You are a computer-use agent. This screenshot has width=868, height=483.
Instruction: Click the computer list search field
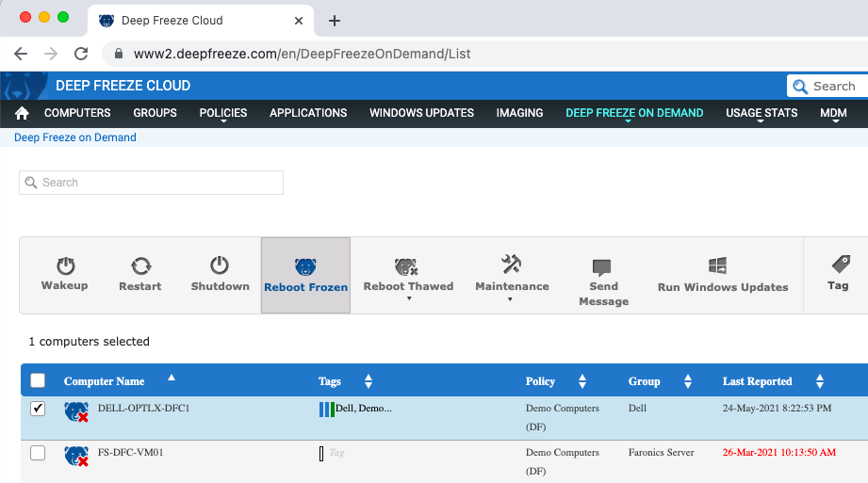pyautogui.click(x=151, y=183)
